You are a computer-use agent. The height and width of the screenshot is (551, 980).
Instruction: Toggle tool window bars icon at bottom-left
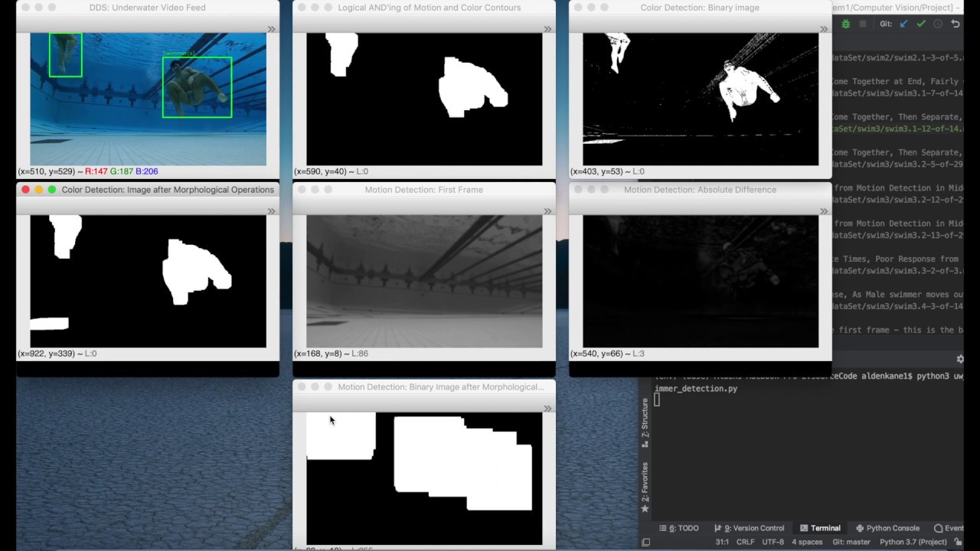[x=645, y=542]
